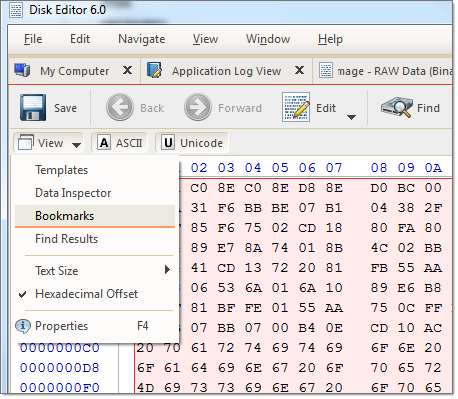
Task: Click hex byte FB in hex grid
Action: (x=379, y=268)
